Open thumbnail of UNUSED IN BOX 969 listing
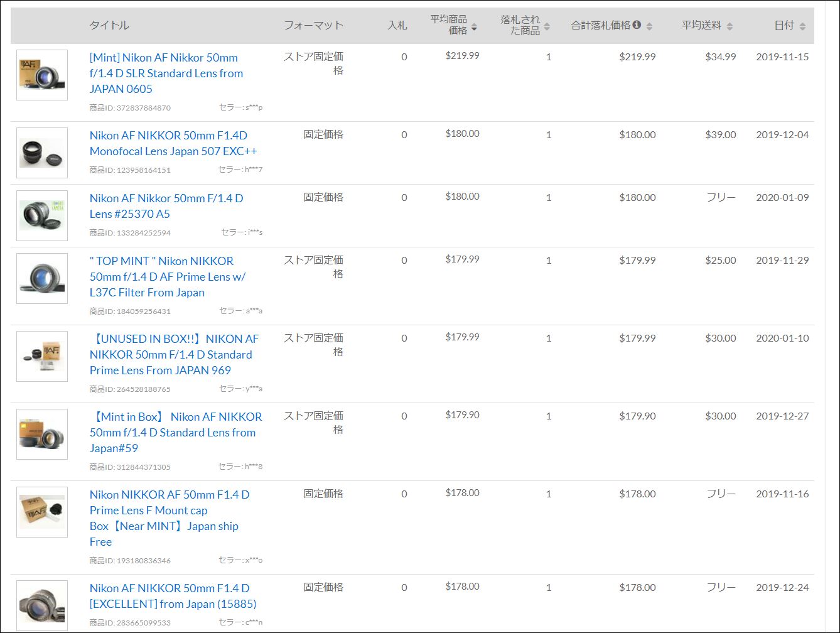The width and height of the screenshot is (840, 633). [x=42, y=356]
